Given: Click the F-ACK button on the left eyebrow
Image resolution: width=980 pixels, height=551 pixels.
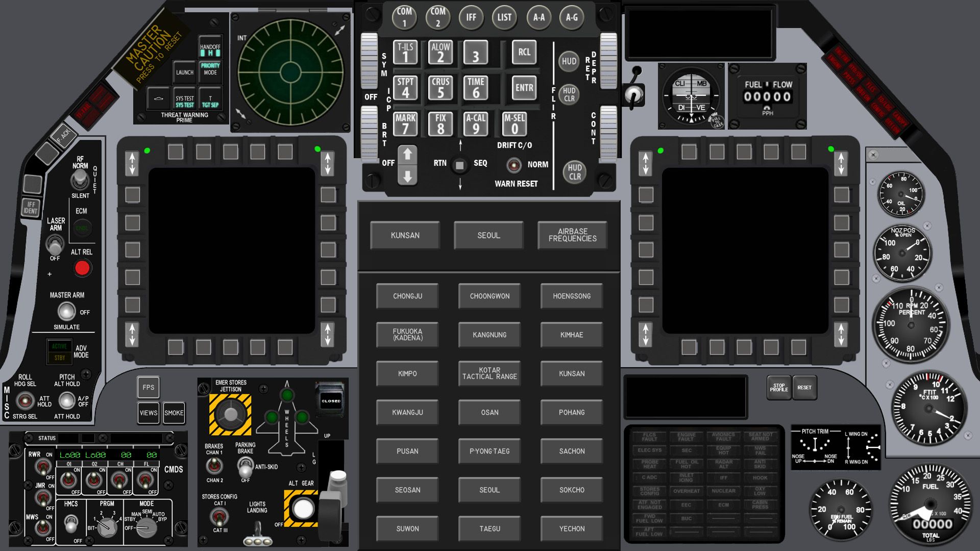Looking at the screenshot, I should pyautogui.click(x=64, y=135).
